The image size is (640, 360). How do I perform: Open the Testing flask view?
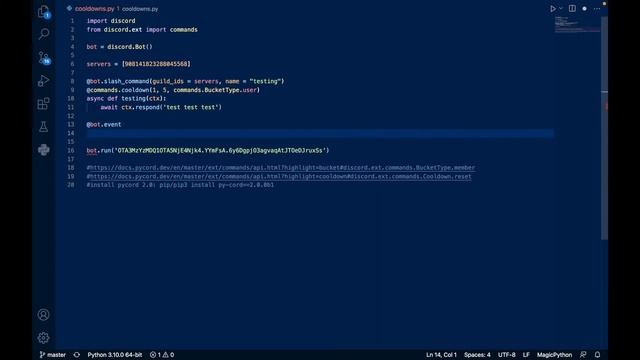tap(44, 127)
